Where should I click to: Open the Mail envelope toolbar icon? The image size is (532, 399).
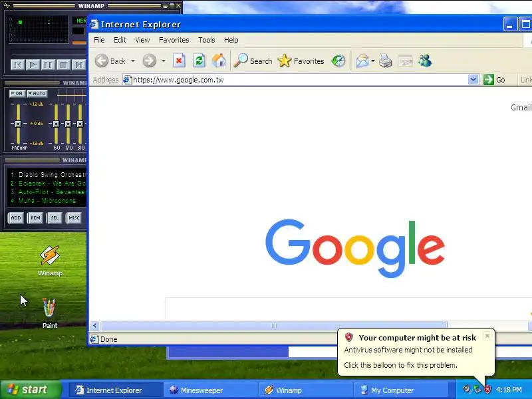coord(362,61)
